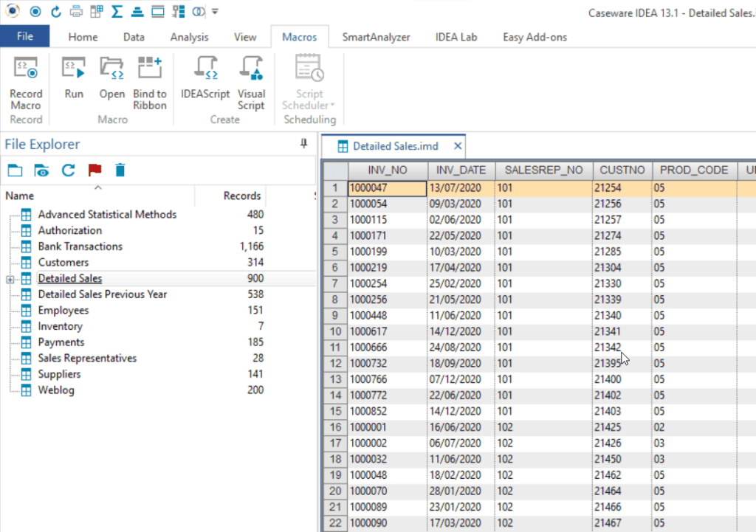Click the Open macro button
The width and height of the screenshot is (756, 532).
point(112,78)
